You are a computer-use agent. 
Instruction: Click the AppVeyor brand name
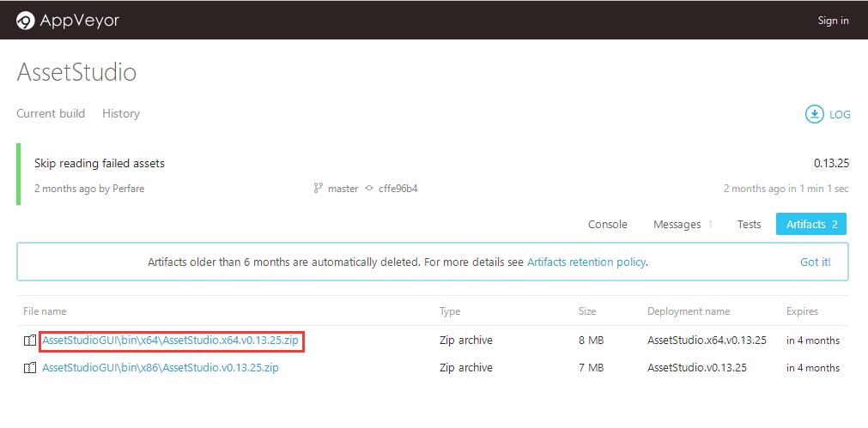pyautogui.click(x=79, y=21)
